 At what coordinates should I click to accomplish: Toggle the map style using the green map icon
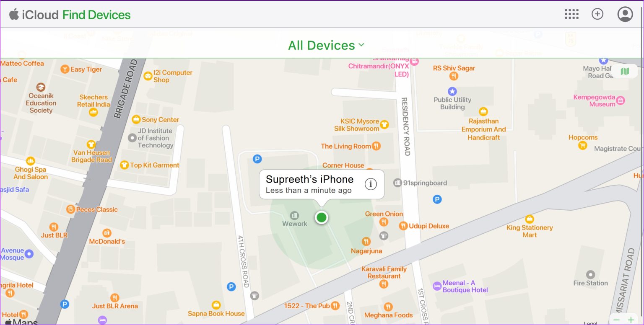(x=624, y=71)
